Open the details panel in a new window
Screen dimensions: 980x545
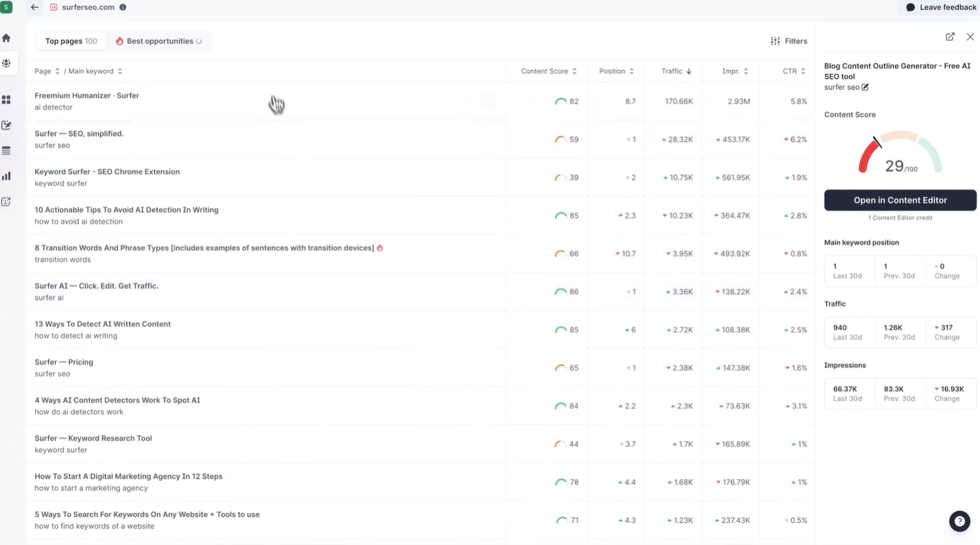[x=950, y=37]
